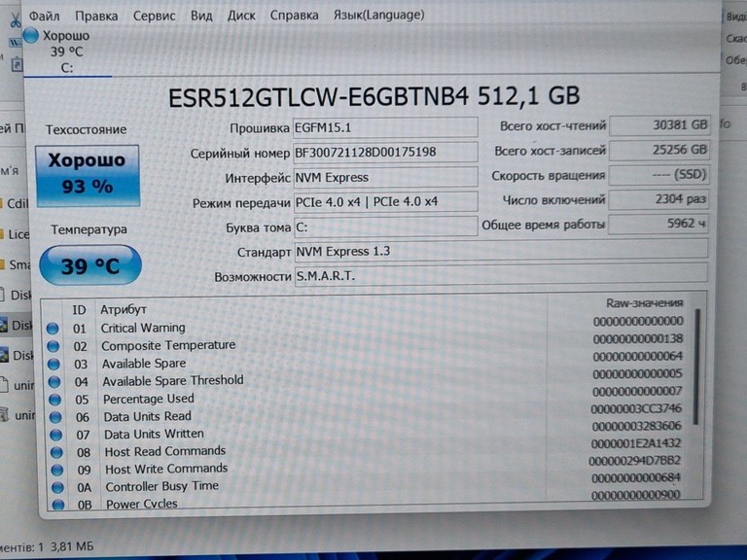This screenshot has height=560, width=747.
Task: Click total host writes value 25256 GB
Action: click(659, 150)
